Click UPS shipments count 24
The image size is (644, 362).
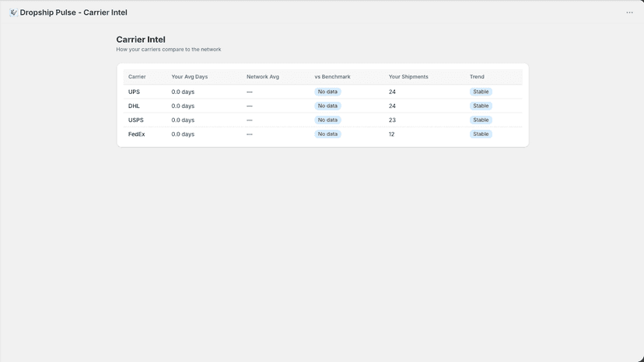(392, 92)
